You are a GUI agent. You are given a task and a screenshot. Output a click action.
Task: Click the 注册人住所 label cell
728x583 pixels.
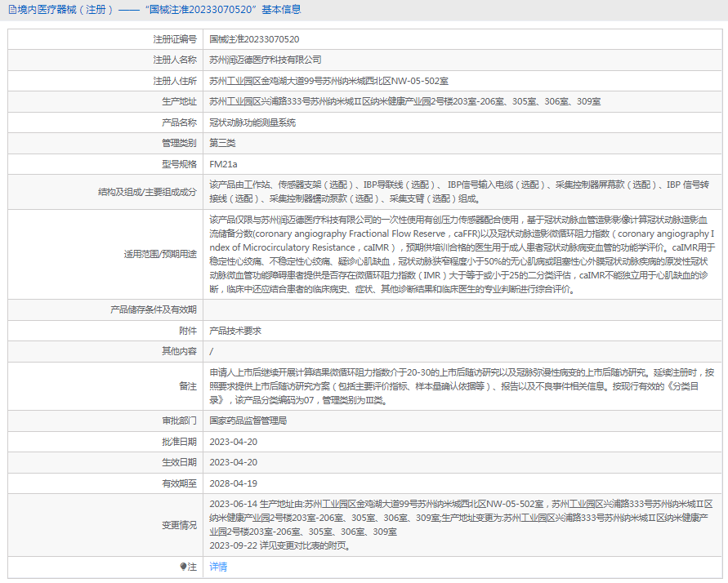point(175,81)
